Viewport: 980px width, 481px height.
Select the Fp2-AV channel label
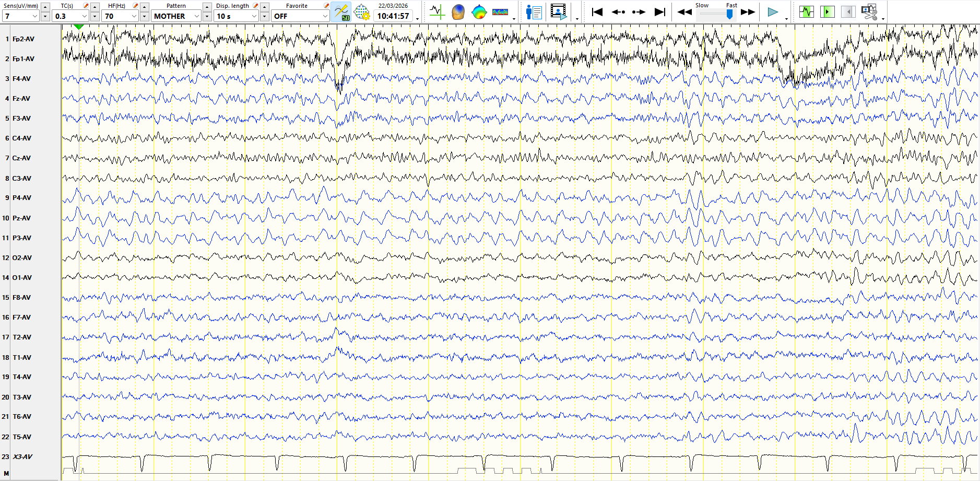tap(23, 39)
